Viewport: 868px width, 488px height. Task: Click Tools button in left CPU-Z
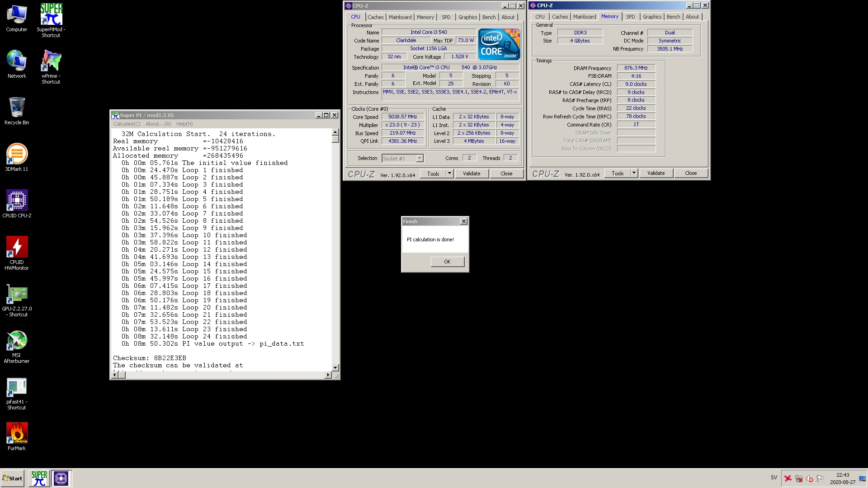[433, 174]
